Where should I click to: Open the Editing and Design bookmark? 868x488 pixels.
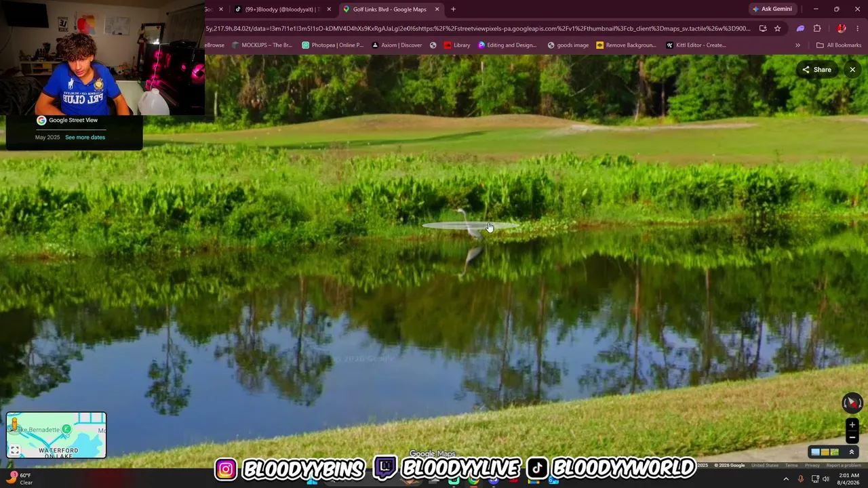(507, 45)
